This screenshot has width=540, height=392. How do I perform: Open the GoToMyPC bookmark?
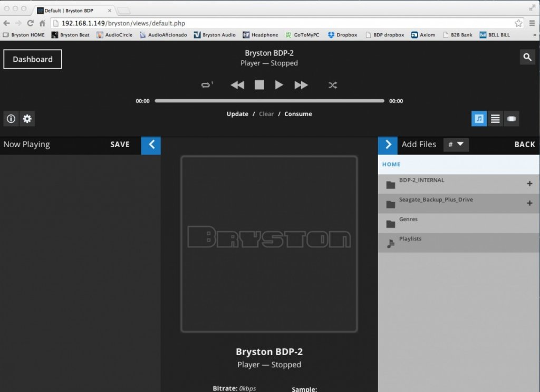tap(302, 35)
